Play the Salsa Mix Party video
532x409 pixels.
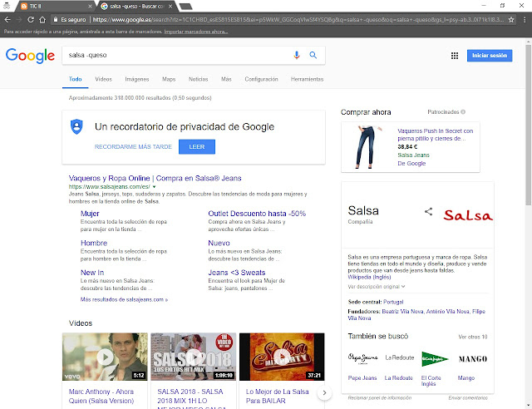[282, 357]
